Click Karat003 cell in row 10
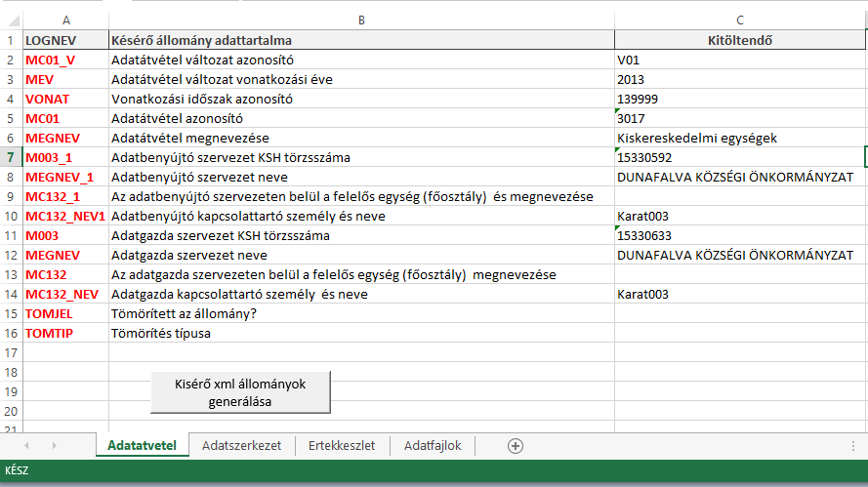 click(739, 216)
